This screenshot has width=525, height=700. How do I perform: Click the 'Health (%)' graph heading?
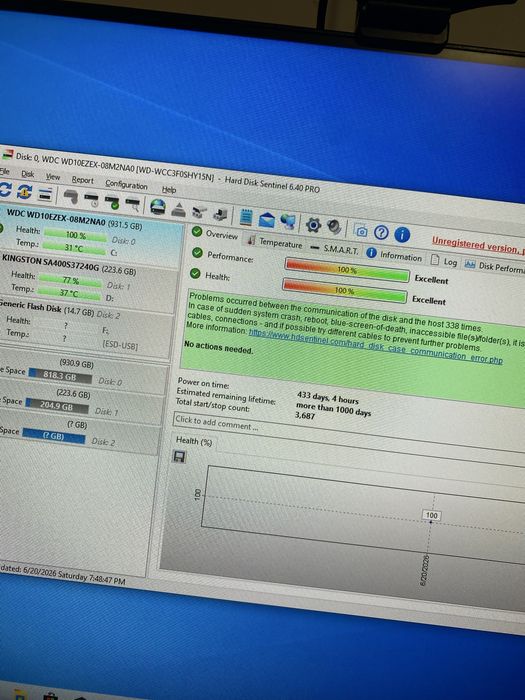click(x=194, y=441)
